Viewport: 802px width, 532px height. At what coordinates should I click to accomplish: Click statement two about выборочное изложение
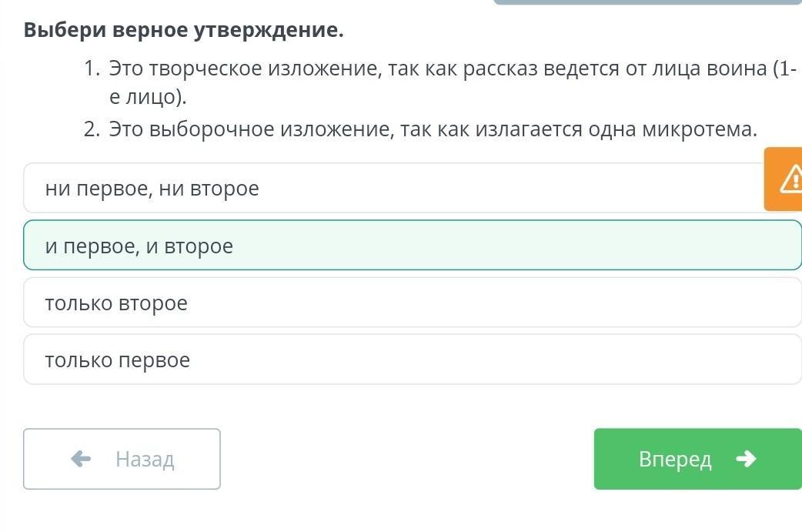(x=433, y=129)
